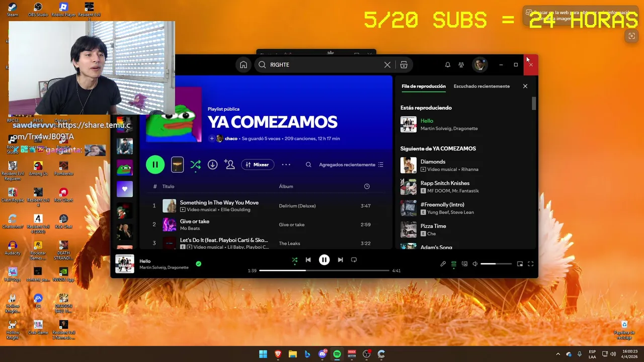
Task: Open Spotify notifications bell
Action: tap(447, 65)
